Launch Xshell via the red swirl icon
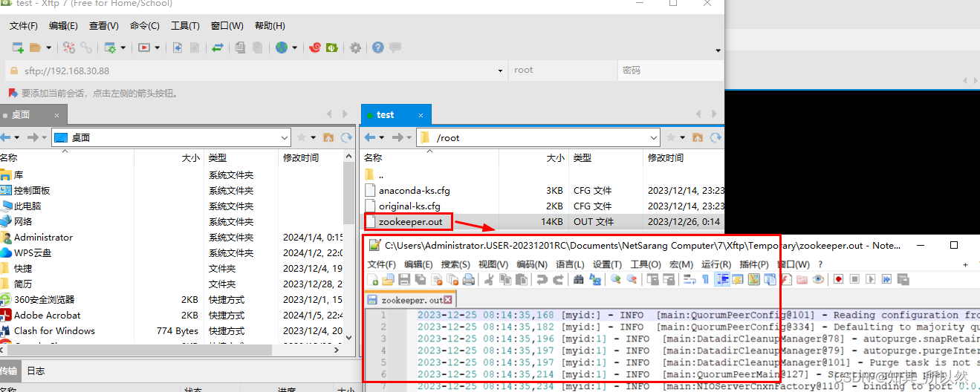 tap(315, 48)
